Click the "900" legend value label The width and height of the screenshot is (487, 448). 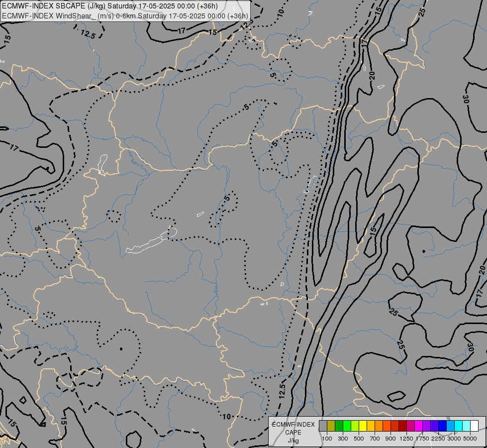coord(390,439)
